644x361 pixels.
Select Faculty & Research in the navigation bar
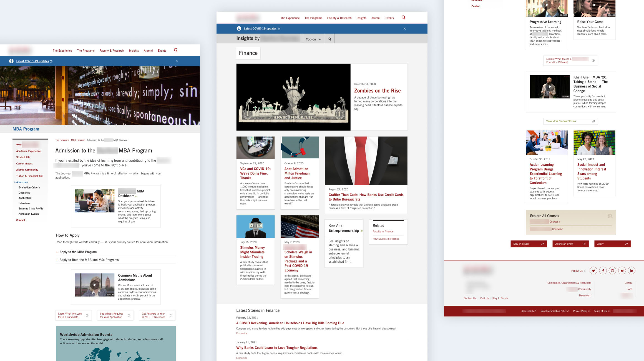pos(339,18)
